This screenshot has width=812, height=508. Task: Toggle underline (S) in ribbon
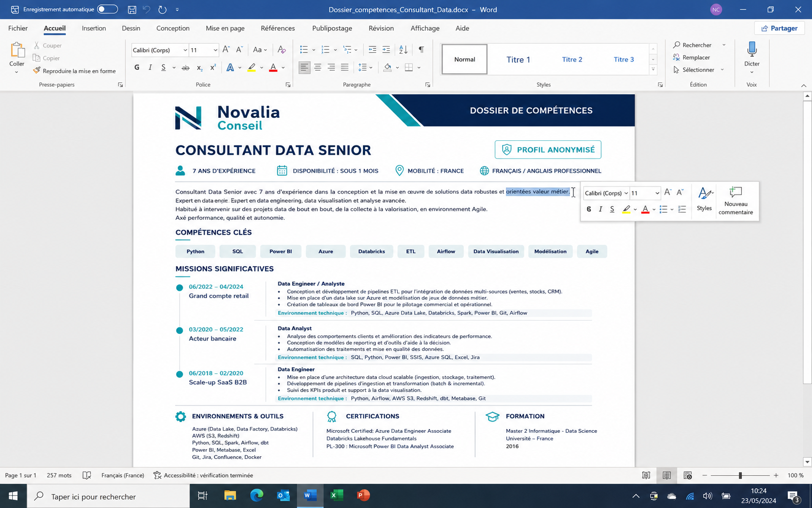(163, 67)
